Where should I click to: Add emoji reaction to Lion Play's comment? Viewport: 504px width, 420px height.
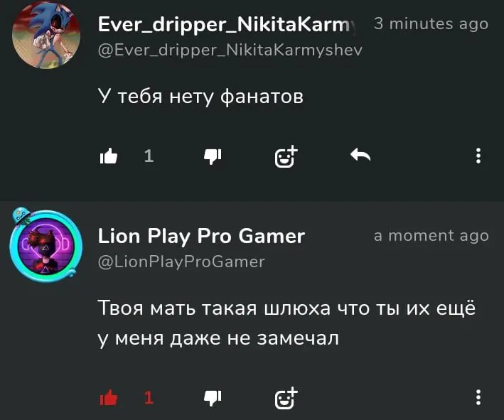coord(286,398)
